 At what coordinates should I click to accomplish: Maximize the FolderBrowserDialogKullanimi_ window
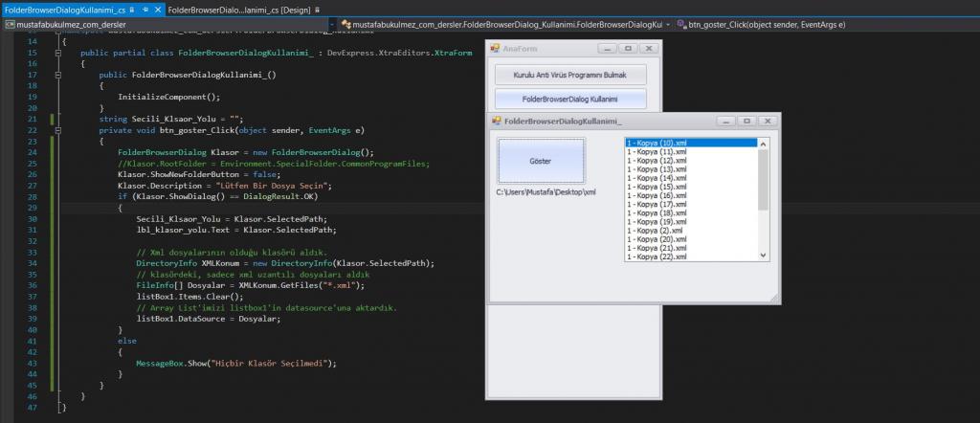point(746,122)
